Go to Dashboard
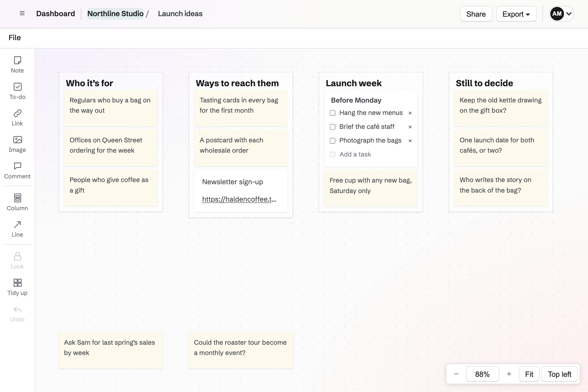The width and height of the screenshot is (588, 392). point(56,13)
